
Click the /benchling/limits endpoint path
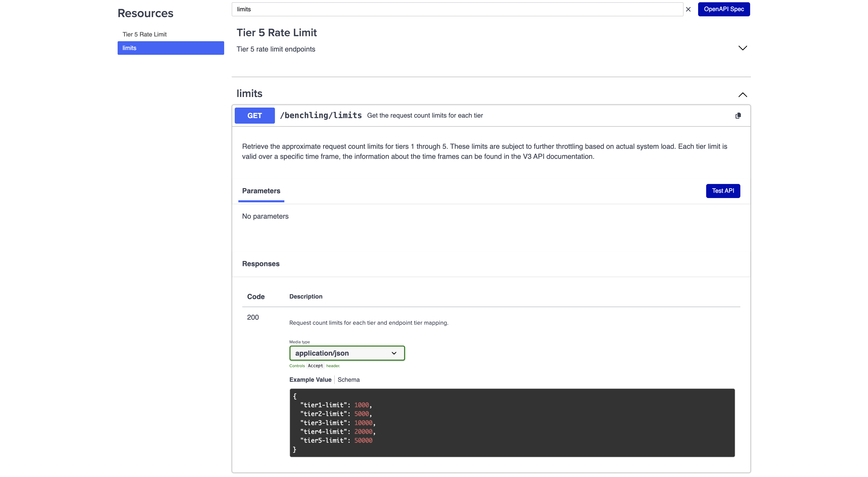point(321,115)
